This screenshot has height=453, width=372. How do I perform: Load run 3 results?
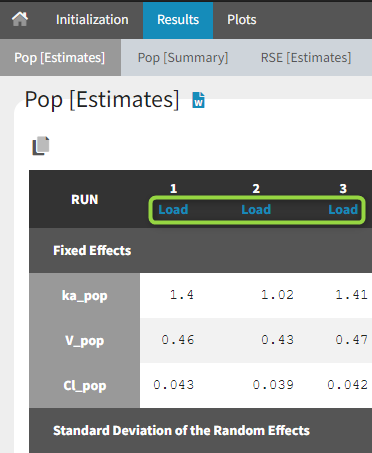[x=343, y=210]
